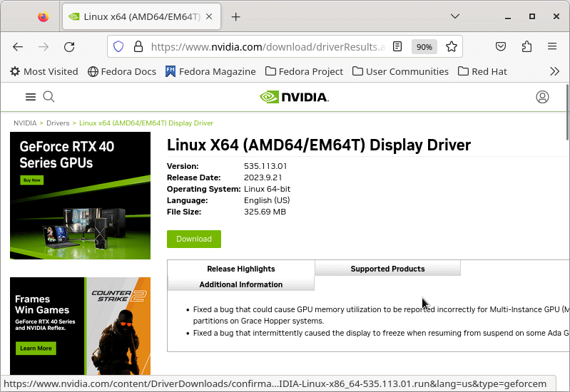Open the extensions puzzle icon
570x392 pixels.
point(526,46)
